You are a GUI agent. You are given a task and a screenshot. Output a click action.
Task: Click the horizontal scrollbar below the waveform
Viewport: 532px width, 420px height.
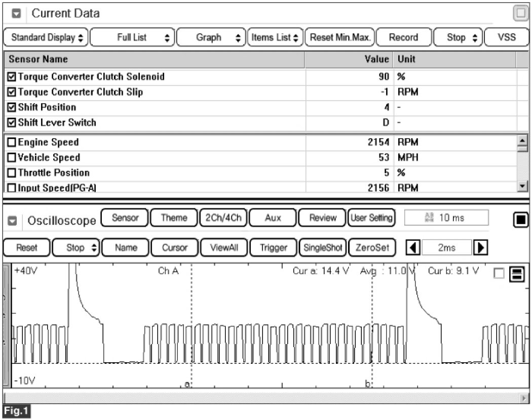263,398
